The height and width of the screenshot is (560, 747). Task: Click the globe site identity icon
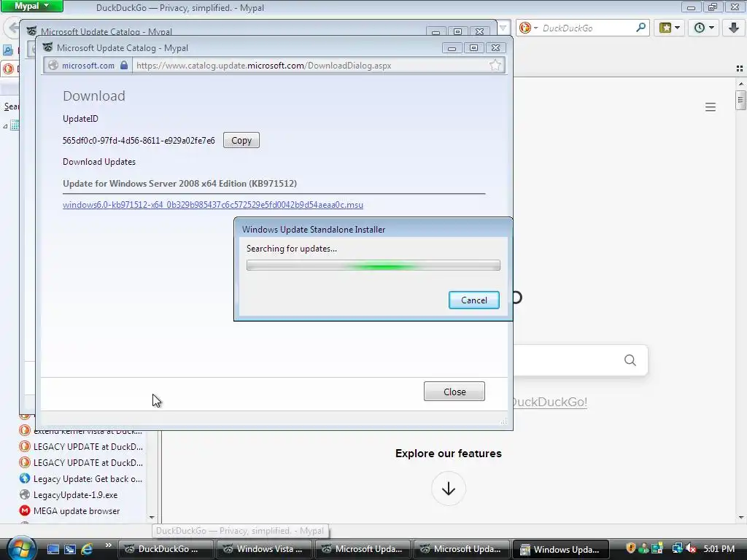pyautogui.click(x=53, y=65)
